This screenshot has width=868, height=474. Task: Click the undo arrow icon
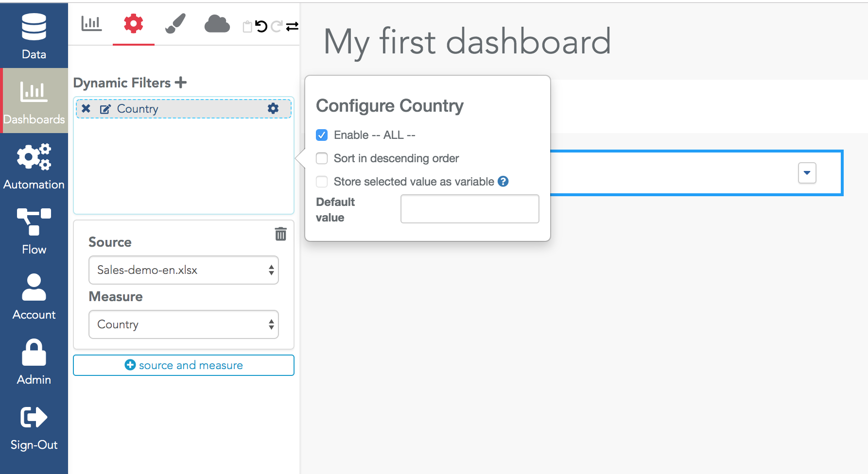(x=261, y=26)
